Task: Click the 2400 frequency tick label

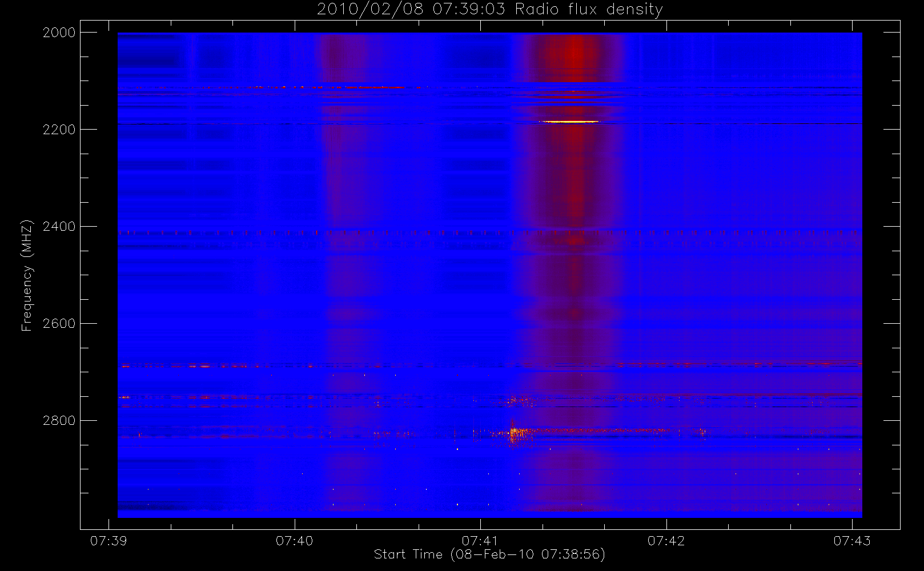Action: click(59, 227)
